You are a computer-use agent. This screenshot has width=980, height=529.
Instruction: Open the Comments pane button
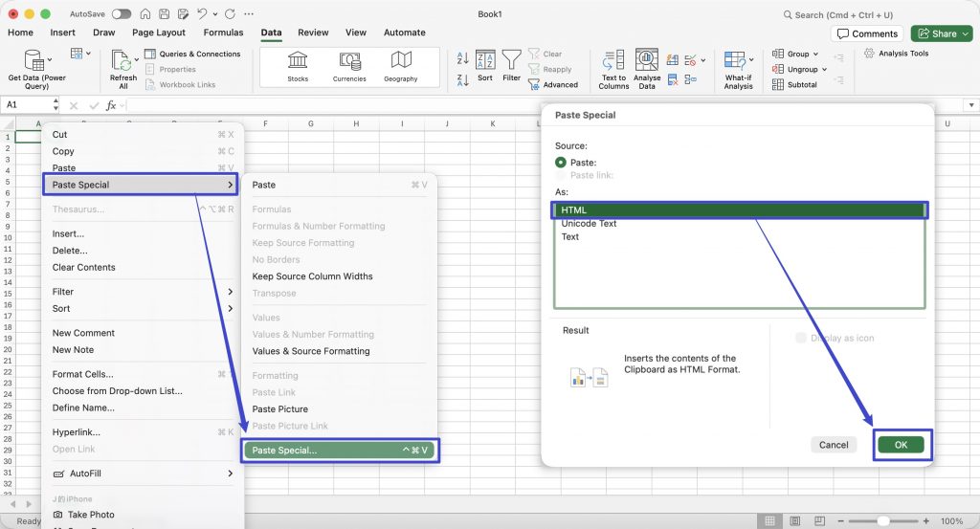pos(867,33)
